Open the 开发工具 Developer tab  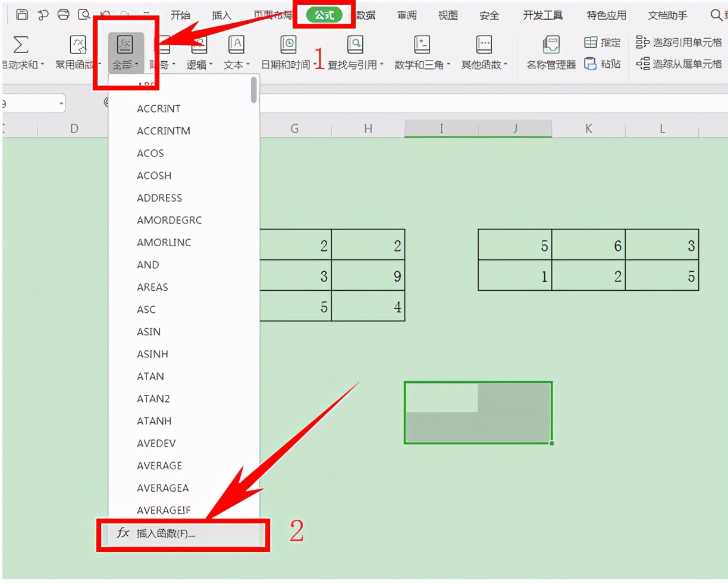click(542, 15)
